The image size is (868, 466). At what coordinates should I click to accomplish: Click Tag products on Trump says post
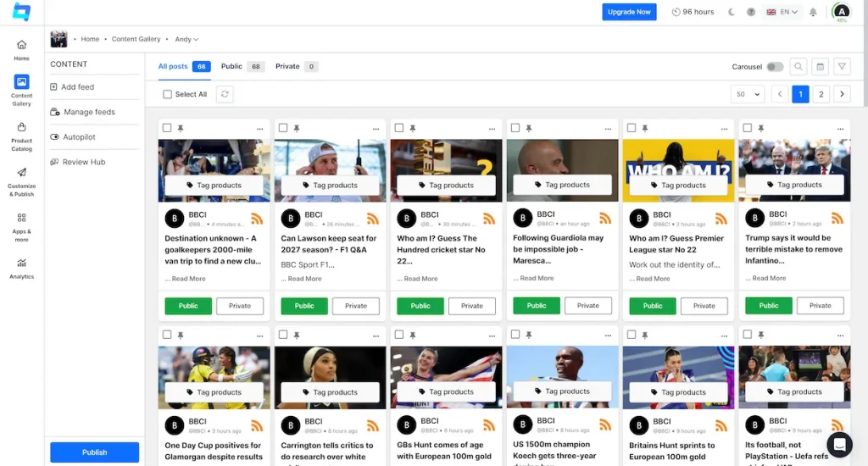tap(794, 185)
